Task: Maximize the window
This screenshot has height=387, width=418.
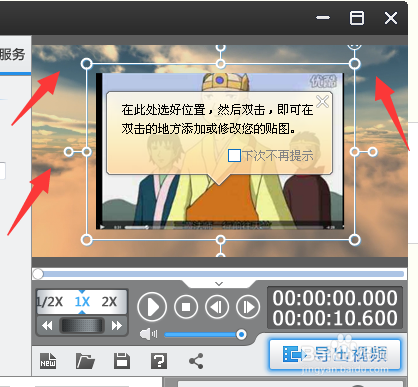Action: pos(357,18)
